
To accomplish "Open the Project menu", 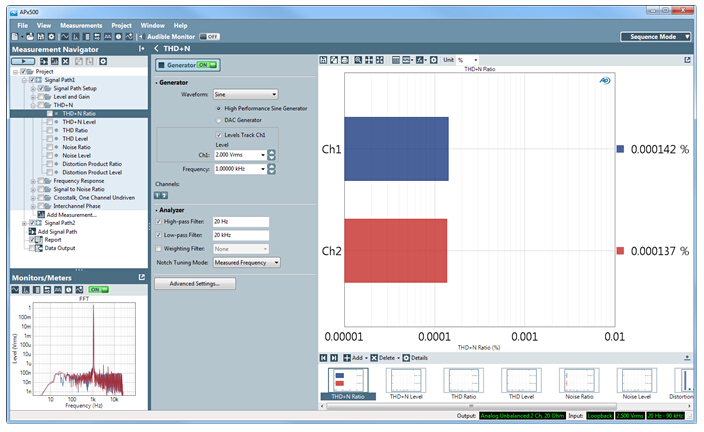I will coord(121,26).
